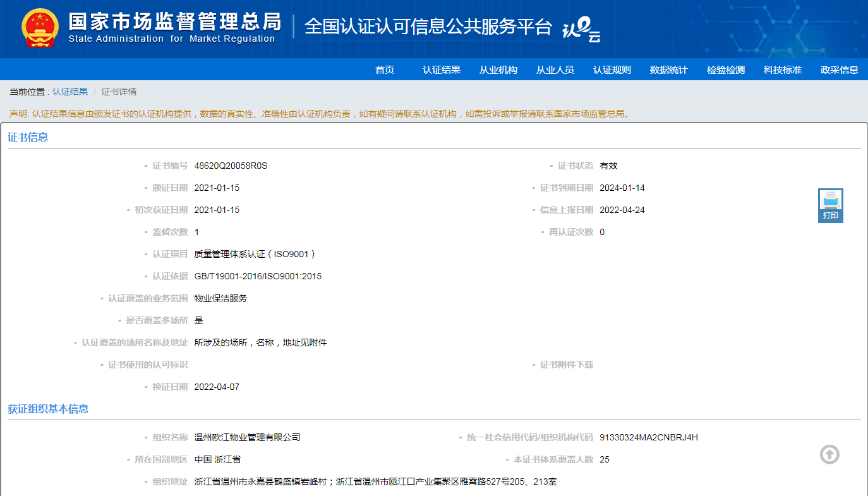Click certificate number 48620Q20058R0S
This screenshot has width=868, height=496.
[231, 166]
